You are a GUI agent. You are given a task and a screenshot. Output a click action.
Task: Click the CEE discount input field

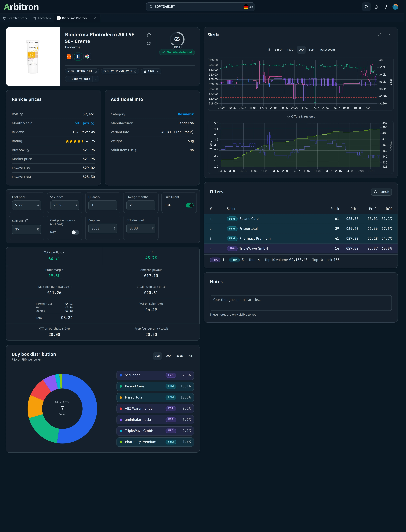tap(141, 229)
